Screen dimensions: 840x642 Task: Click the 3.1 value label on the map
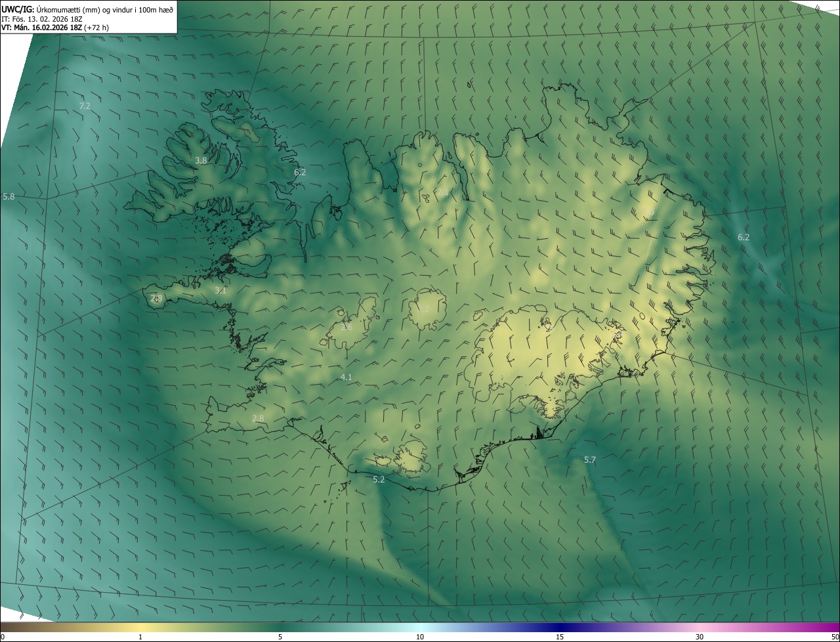(220, 290)
